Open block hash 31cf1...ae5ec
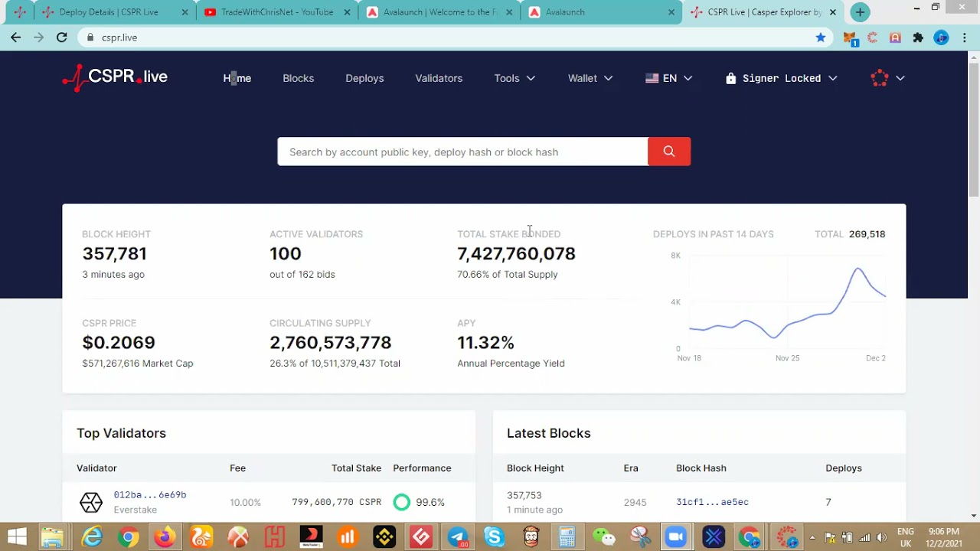Image resolution: width=980 pixels, height=551 pixels. click(712, 502)
